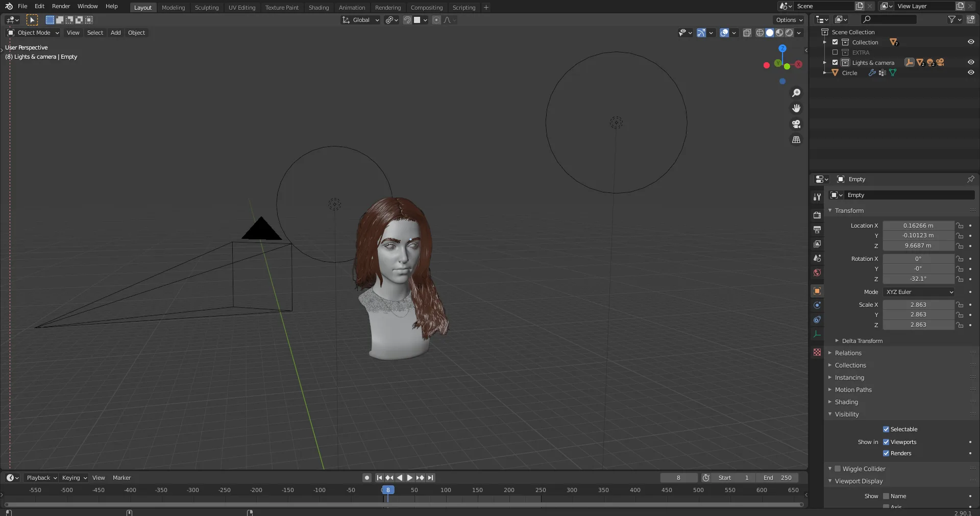Viewport: 980px width, 516px height.
Task: Switch to orthographic view grid icon
Action: (x=796, y=140)
